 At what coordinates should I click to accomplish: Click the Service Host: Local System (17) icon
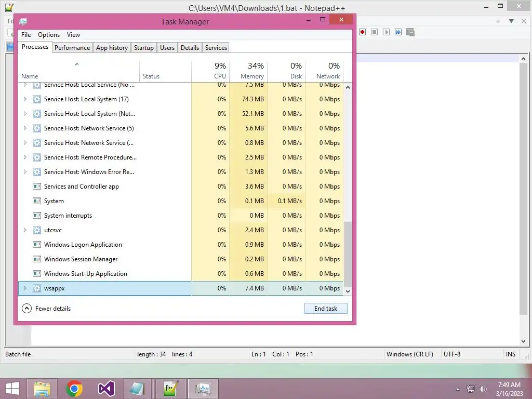[x=37, y=99]
